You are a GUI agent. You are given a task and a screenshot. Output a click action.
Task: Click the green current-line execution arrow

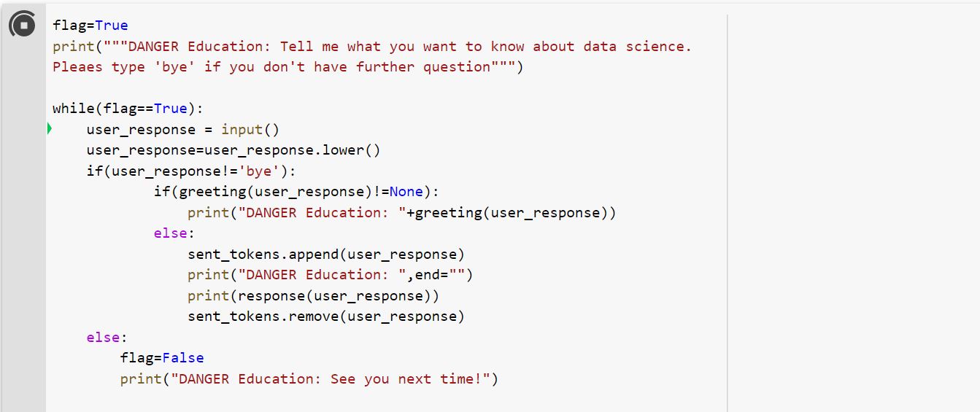click(x=50, y=129)
